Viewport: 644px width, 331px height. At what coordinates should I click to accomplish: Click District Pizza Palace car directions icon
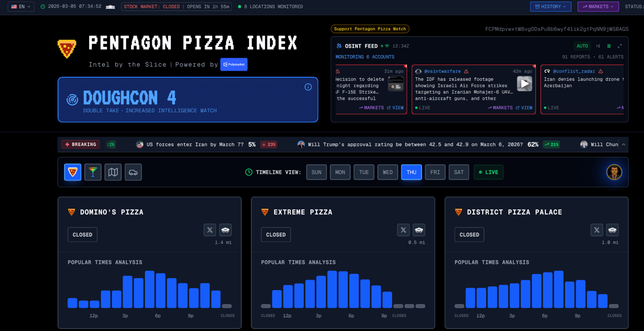tap(612, 230)
